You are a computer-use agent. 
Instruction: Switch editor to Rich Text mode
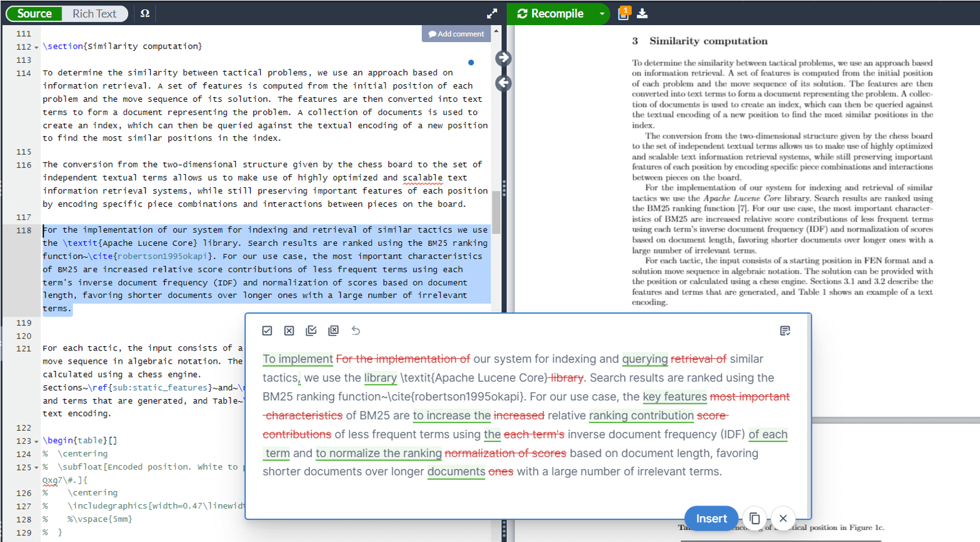tap(95, 13)
